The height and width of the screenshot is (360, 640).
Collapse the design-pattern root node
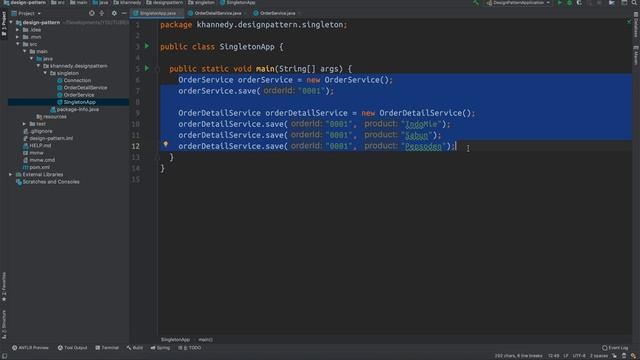[x=11, y=23]
